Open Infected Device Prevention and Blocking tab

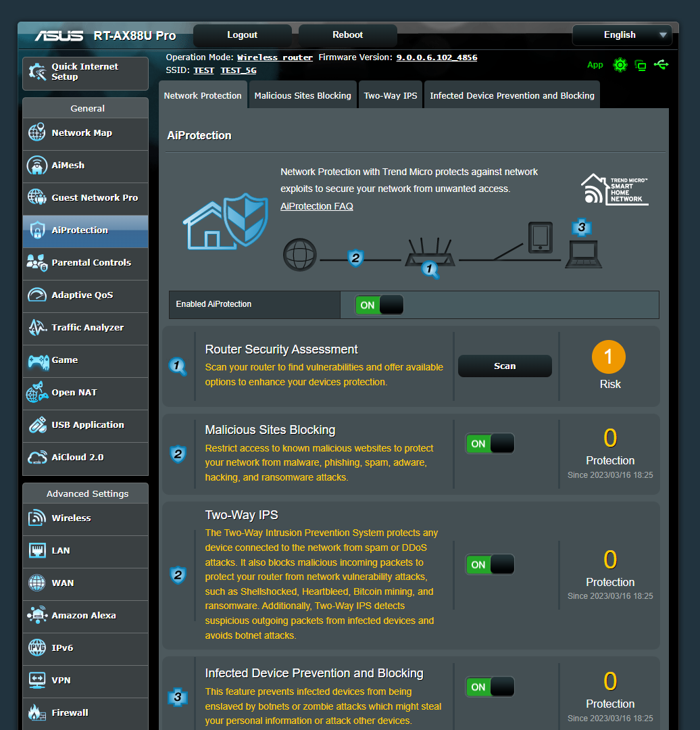[x=512, y=95]
